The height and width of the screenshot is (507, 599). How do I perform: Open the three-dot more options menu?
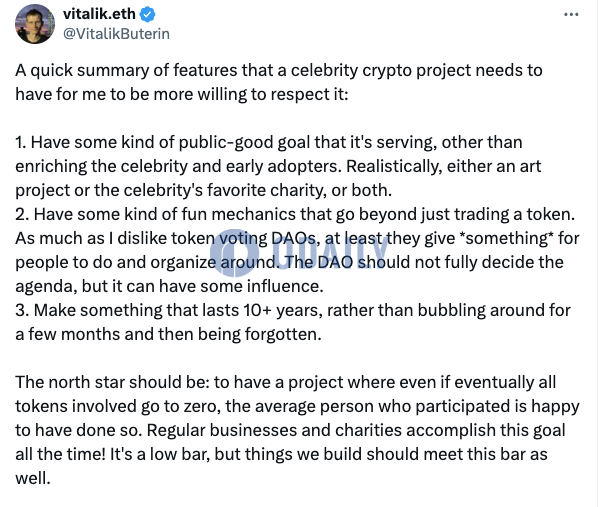(x=571, y=15)
